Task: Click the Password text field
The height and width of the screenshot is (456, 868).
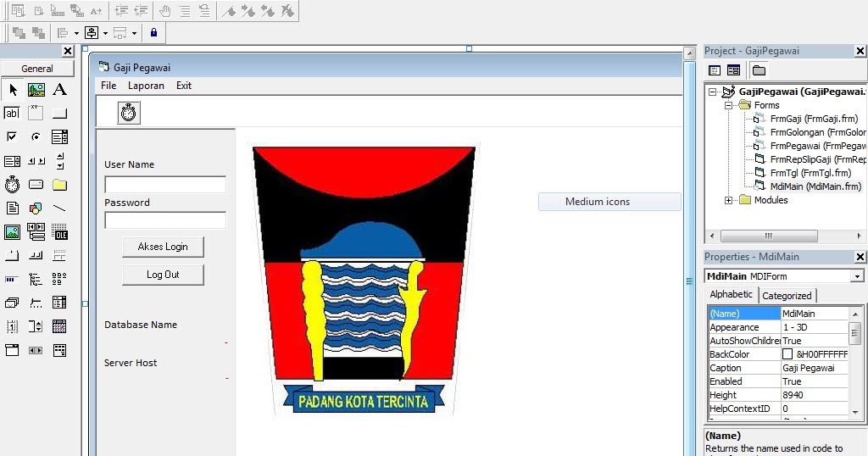Action: click(x=165, y=220)
